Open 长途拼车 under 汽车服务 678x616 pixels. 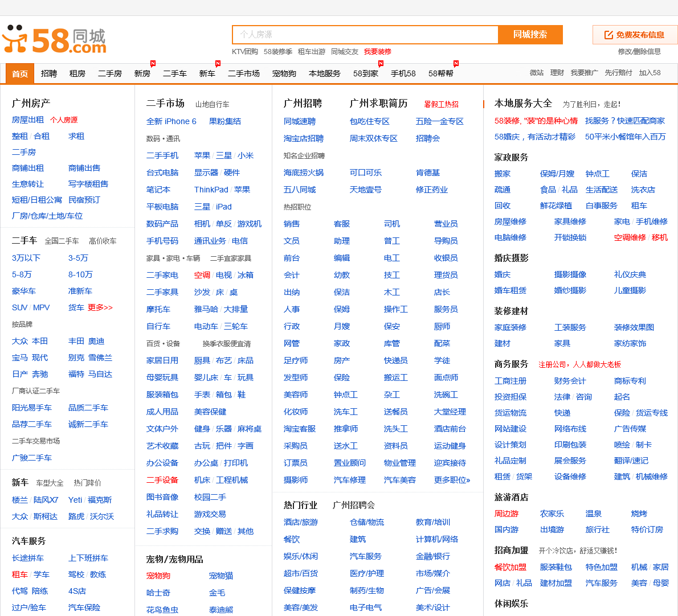pyautogui.click(x=28, y=558)
